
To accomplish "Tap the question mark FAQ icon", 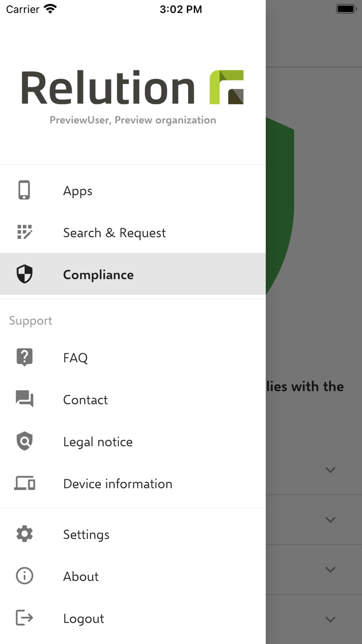I will coord(24,357).
